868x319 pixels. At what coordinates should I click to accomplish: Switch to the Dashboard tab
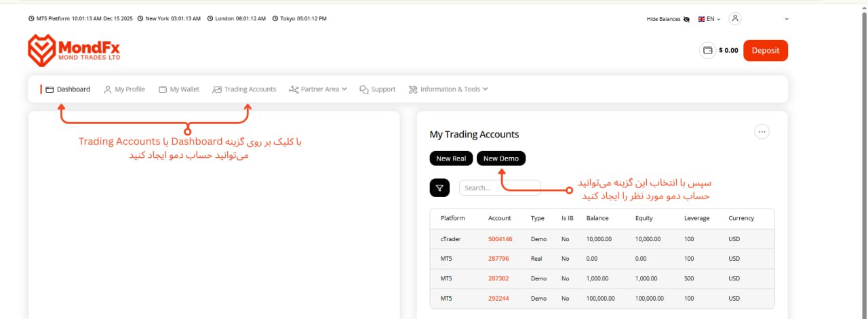[68, 89]
